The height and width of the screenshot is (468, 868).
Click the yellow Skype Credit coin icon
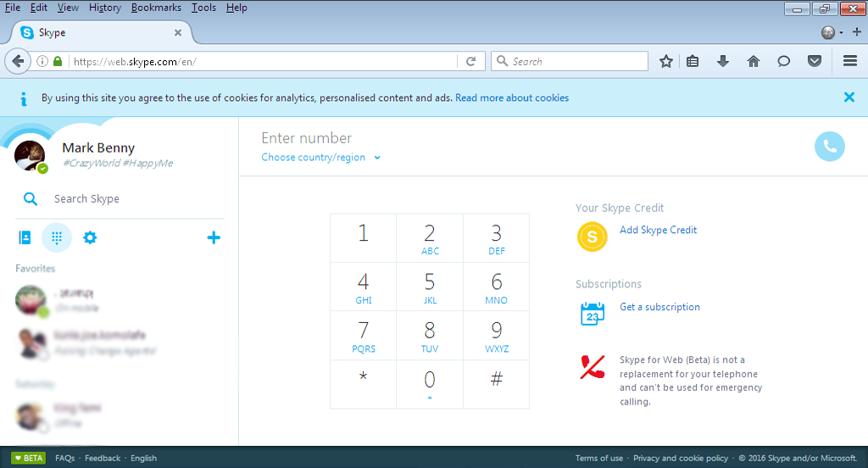(592, 237)
